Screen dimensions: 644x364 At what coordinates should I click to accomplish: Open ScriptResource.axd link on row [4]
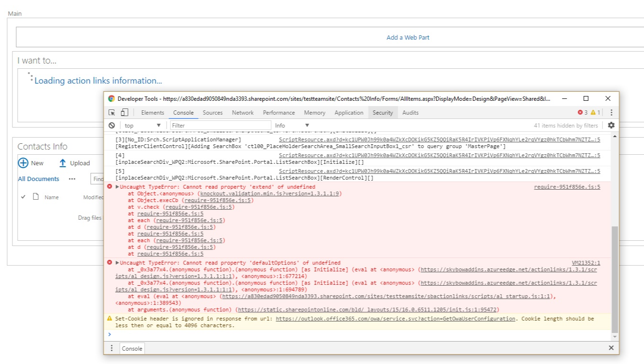(440, 155)
